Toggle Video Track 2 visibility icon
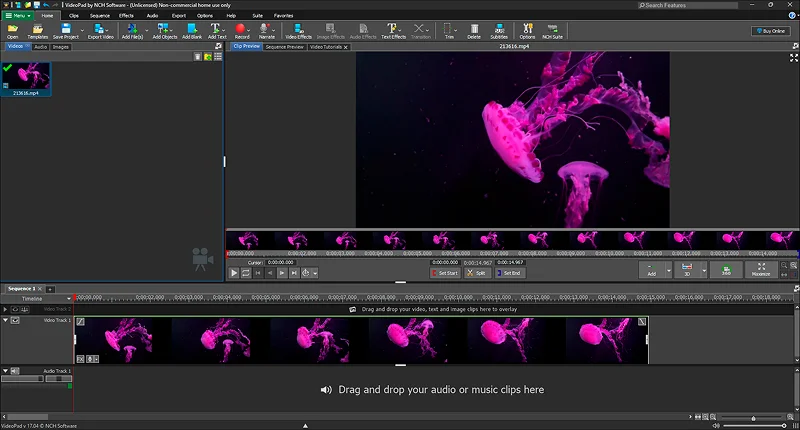 [15, 309]
